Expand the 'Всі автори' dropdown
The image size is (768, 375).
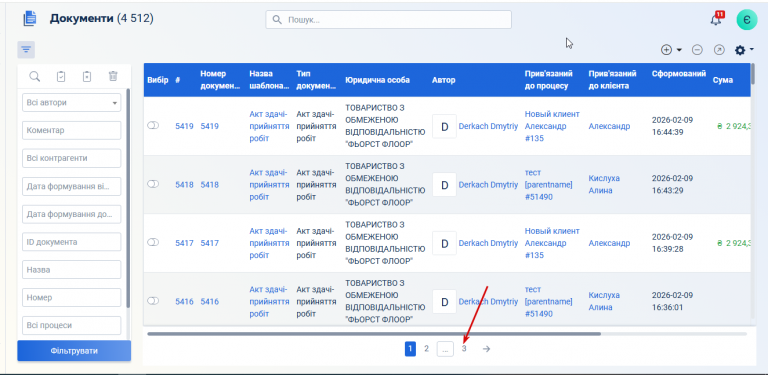(x=72, y=103)
